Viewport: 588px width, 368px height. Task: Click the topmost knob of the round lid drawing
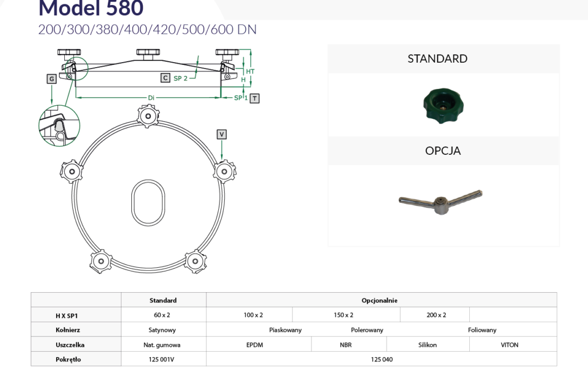point(148,116)
